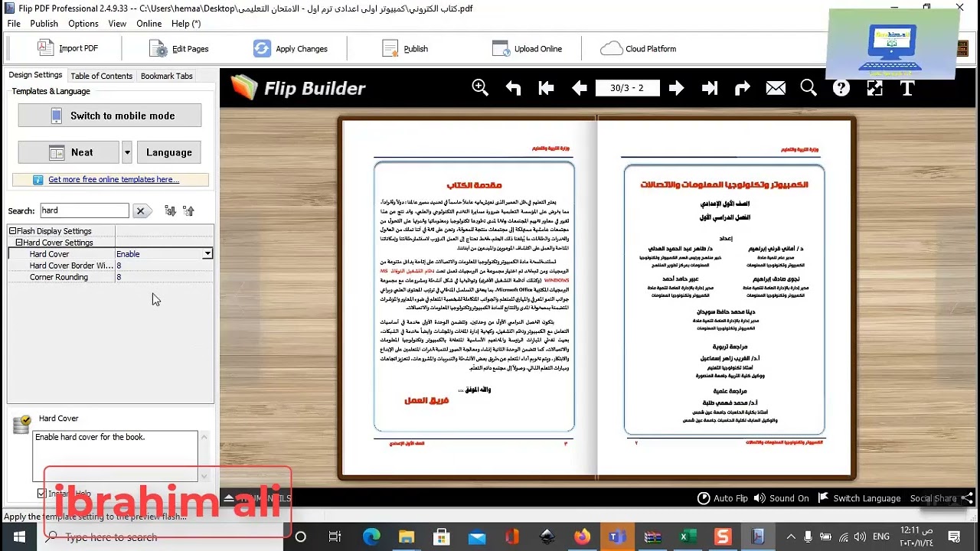Toggle Auto Flip in the viewer footer
980x551 pixels.
tap(722, 498)
